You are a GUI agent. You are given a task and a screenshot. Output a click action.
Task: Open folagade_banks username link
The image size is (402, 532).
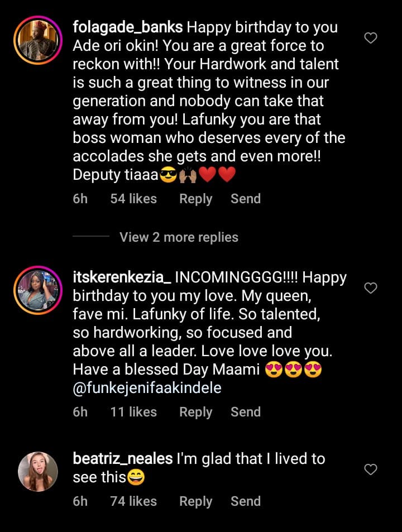pos(128,27)
